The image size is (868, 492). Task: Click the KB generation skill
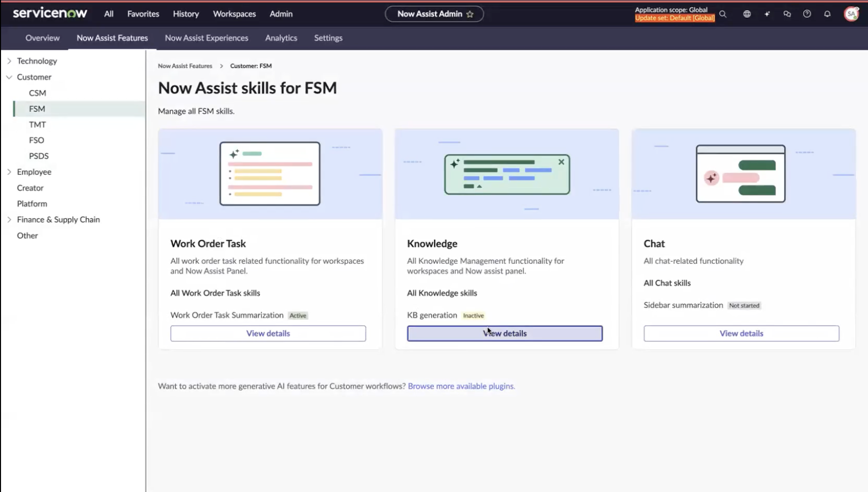click(432, 315)
